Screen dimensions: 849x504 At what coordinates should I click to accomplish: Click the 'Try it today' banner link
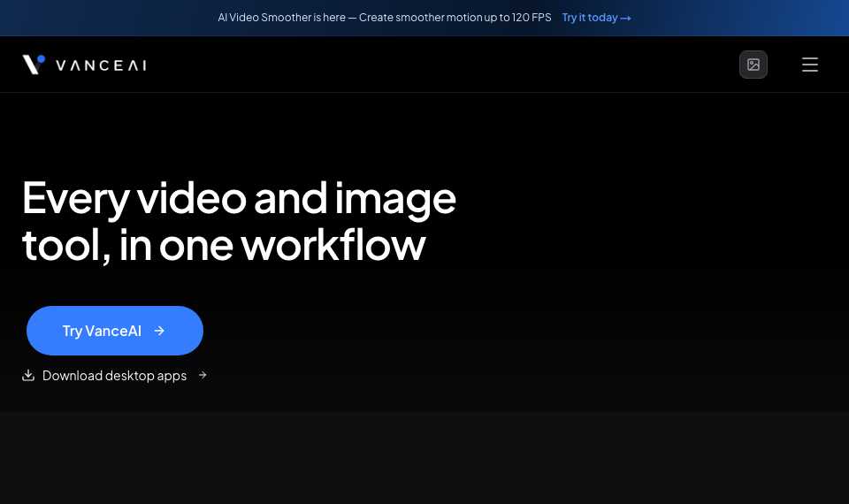596,18
